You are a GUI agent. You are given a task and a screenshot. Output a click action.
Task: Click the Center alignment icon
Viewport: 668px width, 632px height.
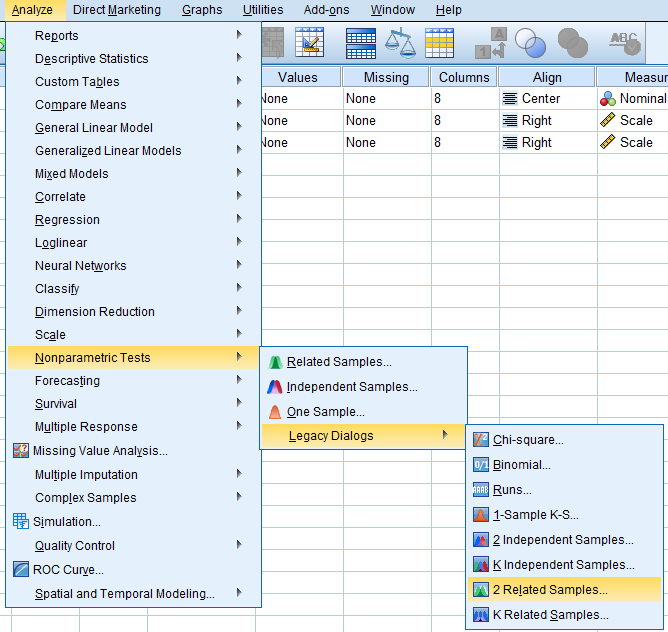click(x=510, y=98)
